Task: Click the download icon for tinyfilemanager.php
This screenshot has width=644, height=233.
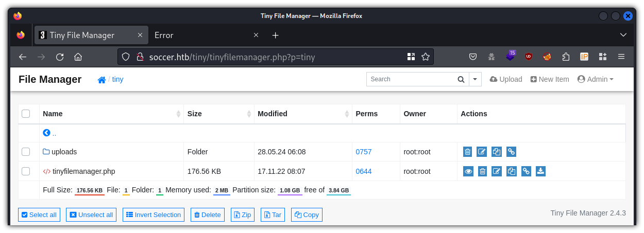Action: (540, 171)
